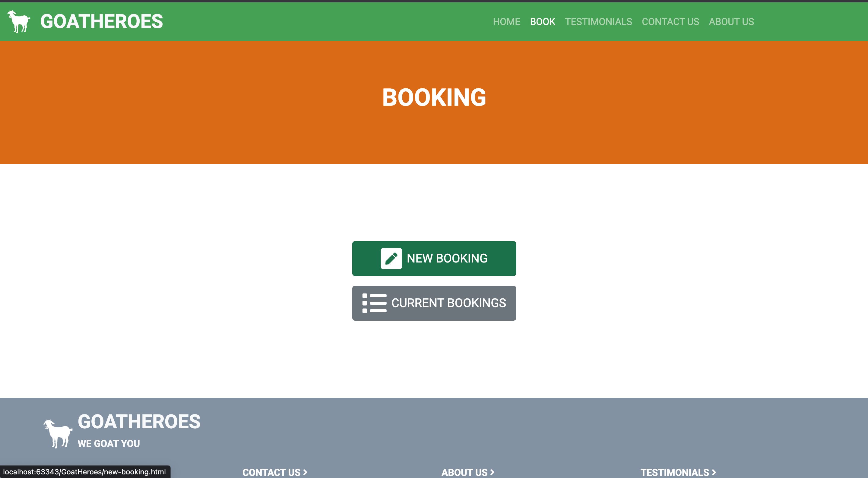Open the Home nav item
868x478 pixels.
click(506, 21)
